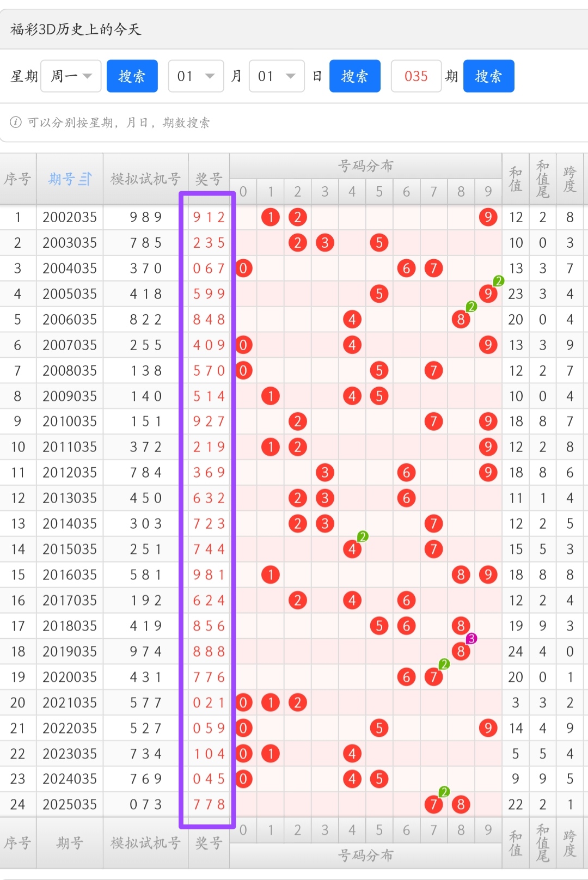Select issue 2015035 cell
The width and height of the screenshot is (588, 880).
(x=70, y=549)
